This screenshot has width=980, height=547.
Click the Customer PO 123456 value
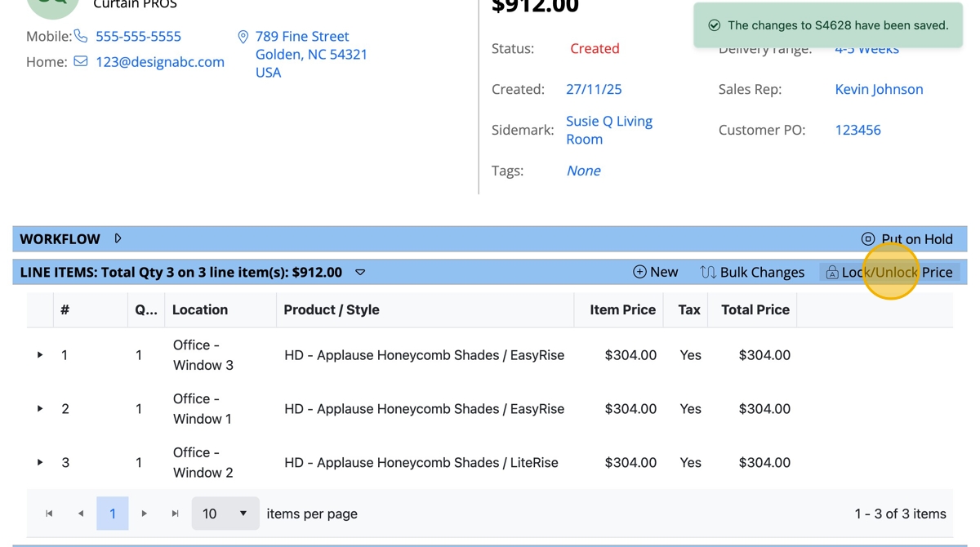tap(857, 130)
